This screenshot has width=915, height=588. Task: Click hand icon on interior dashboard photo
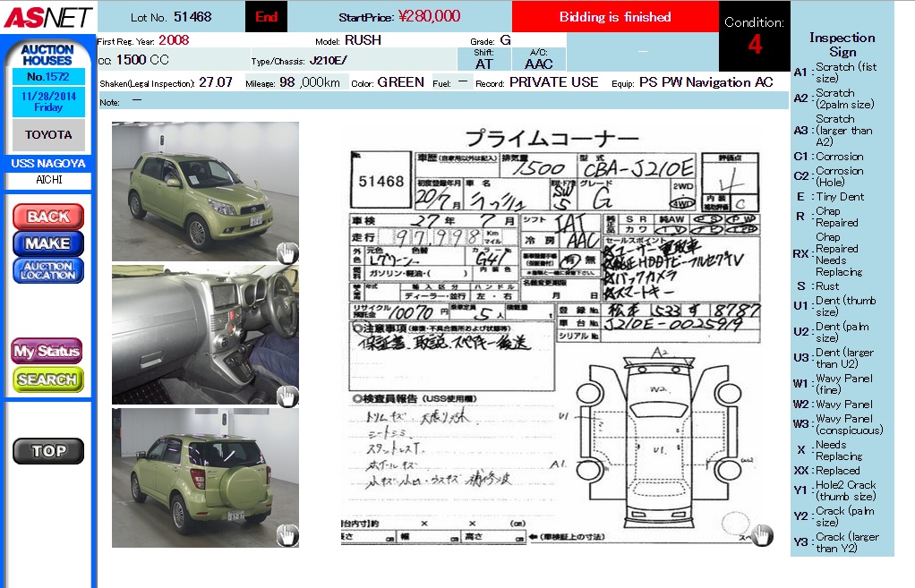pos(286,396)
